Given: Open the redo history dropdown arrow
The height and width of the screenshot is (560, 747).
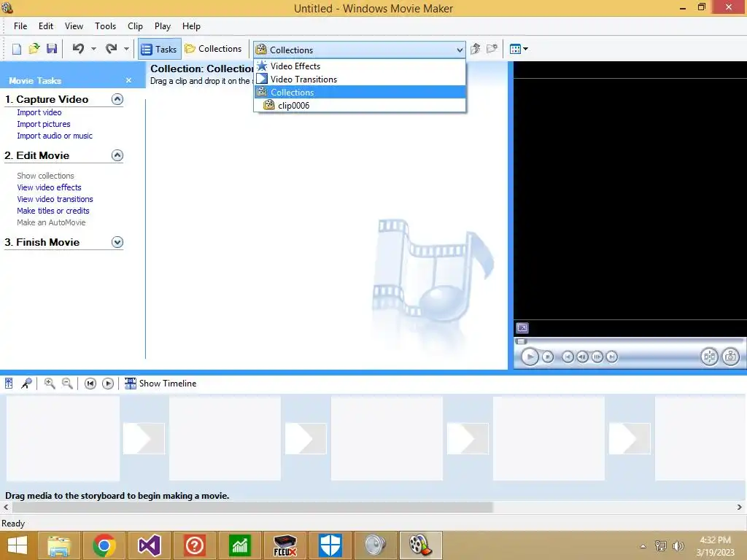Looking at the screenshot, I should (126, 49).
